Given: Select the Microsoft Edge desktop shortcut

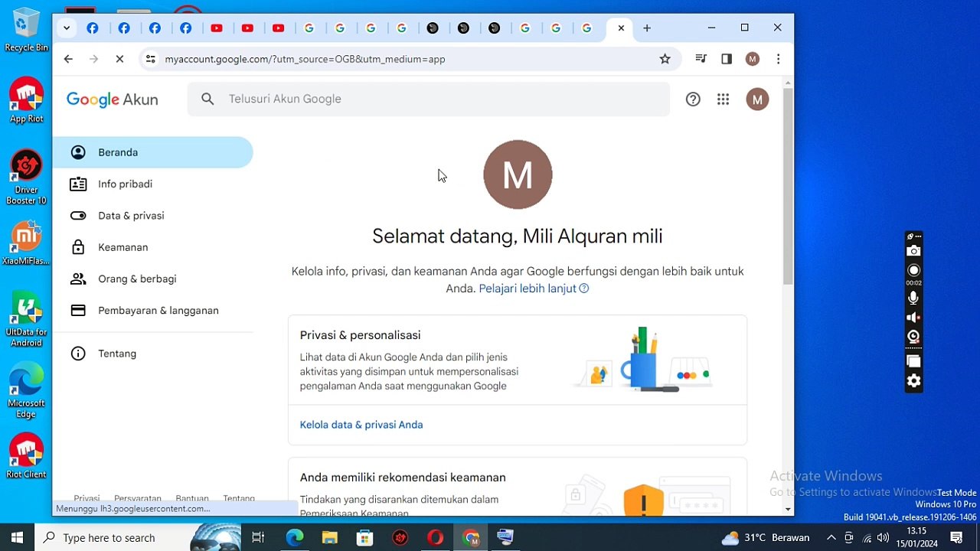Looking at the screenshot, I should coord(26,391).
